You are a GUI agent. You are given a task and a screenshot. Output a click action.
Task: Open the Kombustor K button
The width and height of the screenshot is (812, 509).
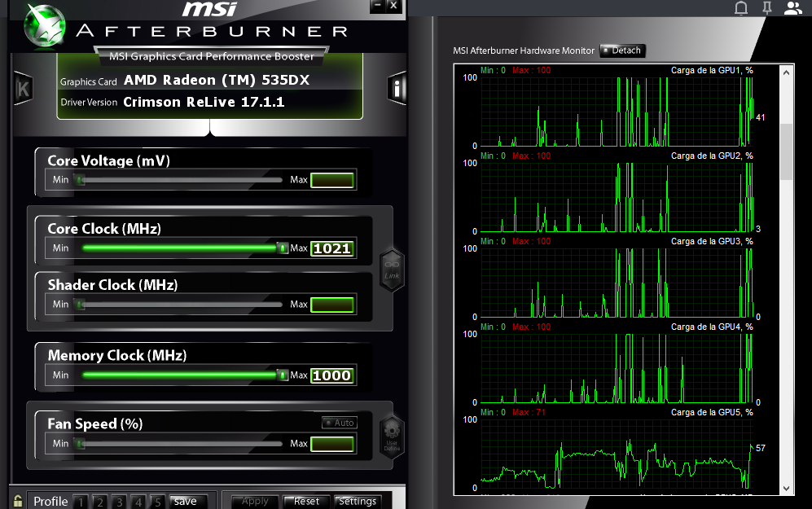24,89
